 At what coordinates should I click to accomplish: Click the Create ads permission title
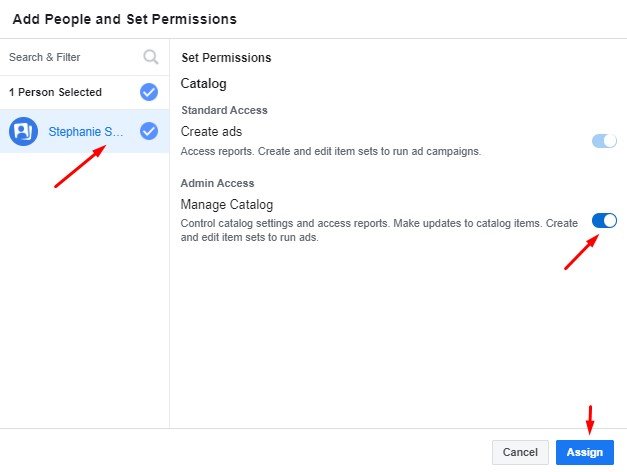point(211,131)
